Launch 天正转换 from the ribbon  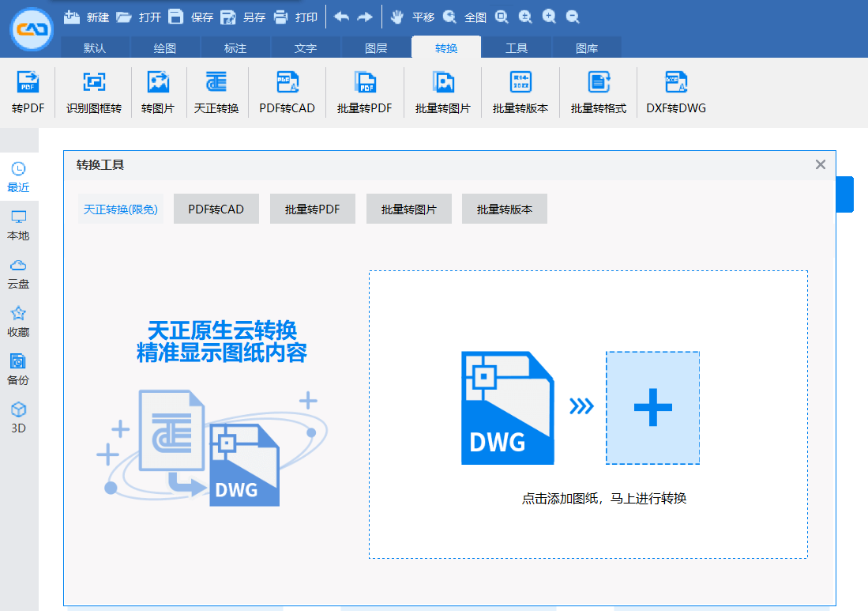(216, 92)
